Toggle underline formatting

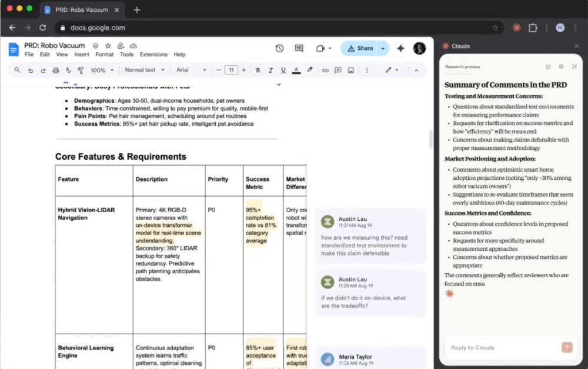(283, 70)
